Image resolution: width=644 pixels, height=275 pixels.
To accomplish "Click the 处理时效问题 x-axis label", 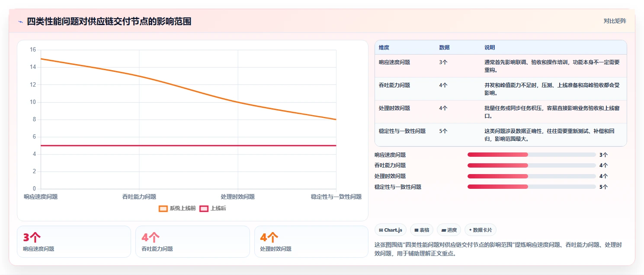I will click(x=237, y=197).
